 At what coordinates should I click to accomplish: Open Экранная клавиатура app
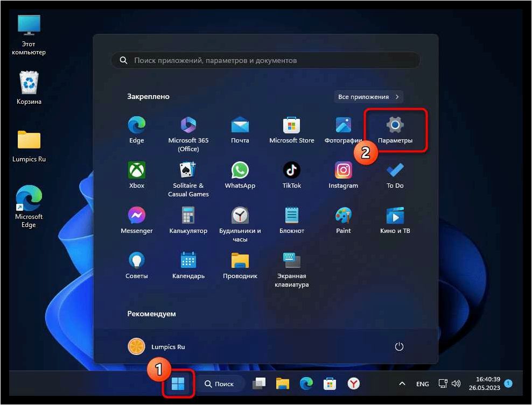coord(291,269)
